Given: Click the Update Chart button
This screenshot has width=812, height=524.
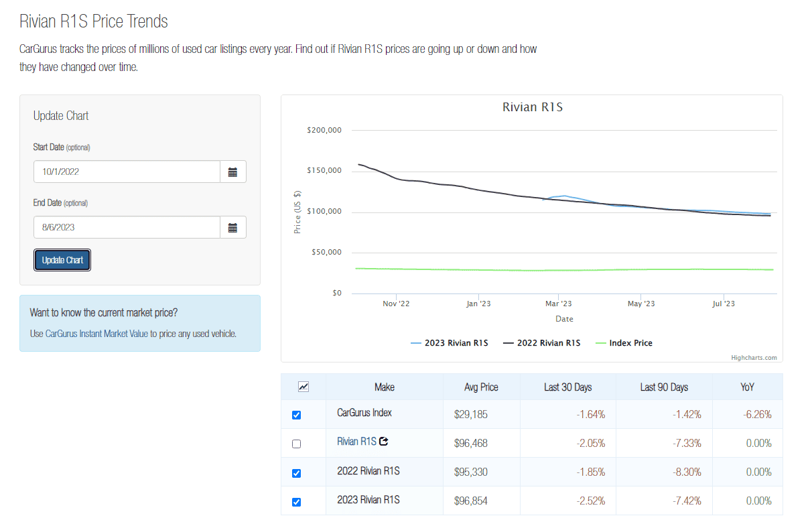Looking at the screenshot, I should [62, 260].
